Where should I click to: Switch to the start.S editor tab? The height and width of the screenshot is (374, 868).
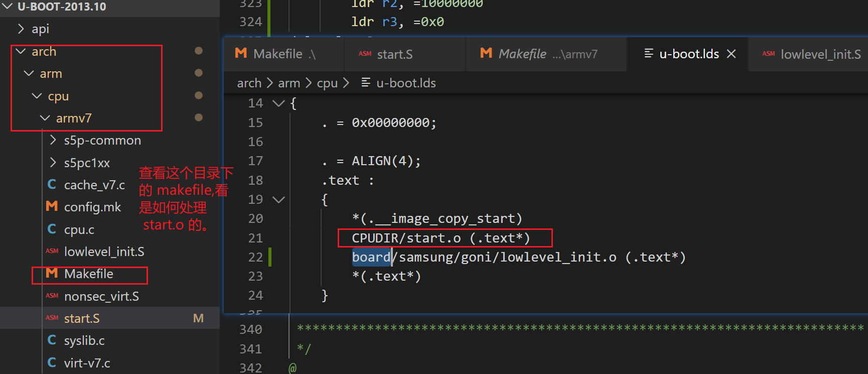pyautogui.click(x=404, y=54)
